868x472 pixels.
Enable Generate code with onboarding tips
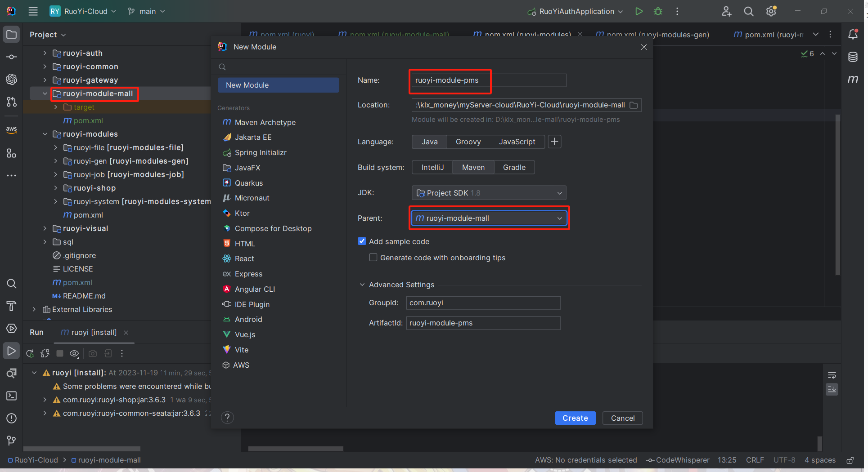pos(373,258)
